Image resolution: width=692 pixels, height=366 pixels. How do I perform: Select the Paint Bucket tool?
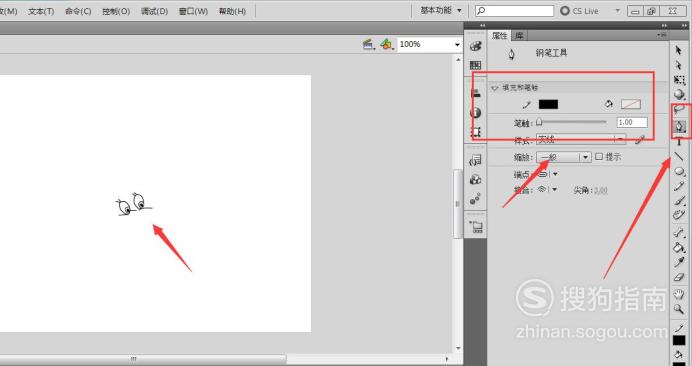[679, 247]
